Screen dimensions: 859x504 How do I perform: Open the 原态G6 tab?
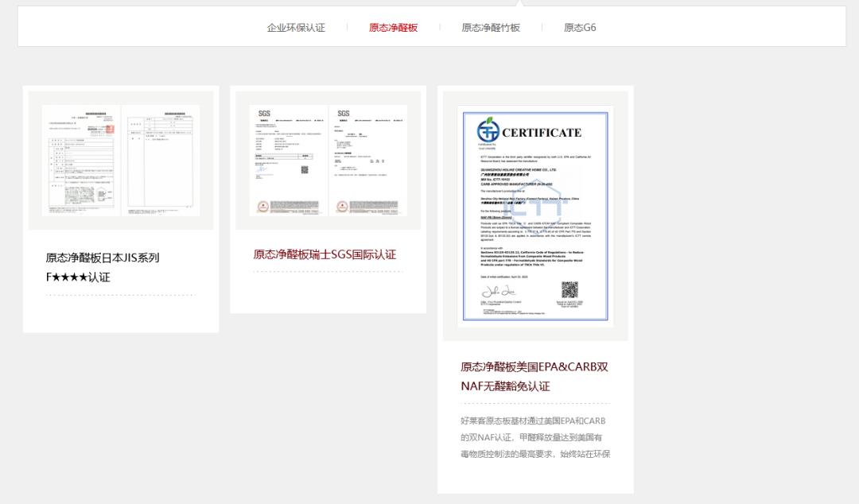click(580, 27)
